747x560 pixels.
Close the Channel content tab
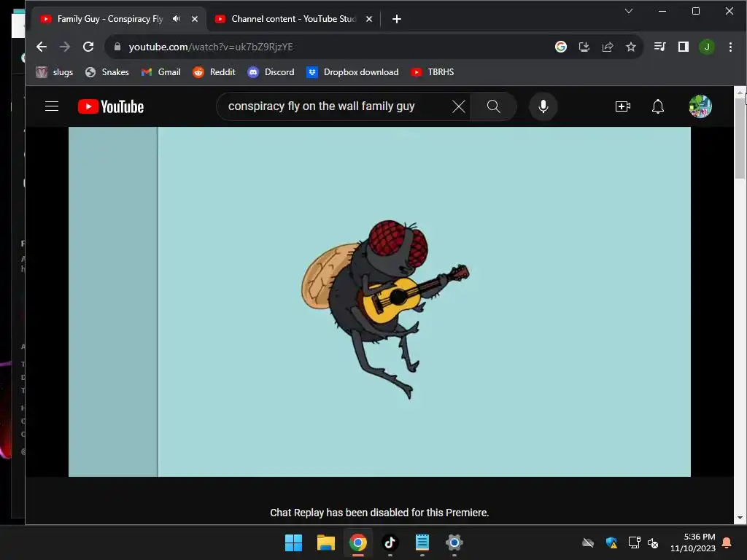[x=368, y=19]
